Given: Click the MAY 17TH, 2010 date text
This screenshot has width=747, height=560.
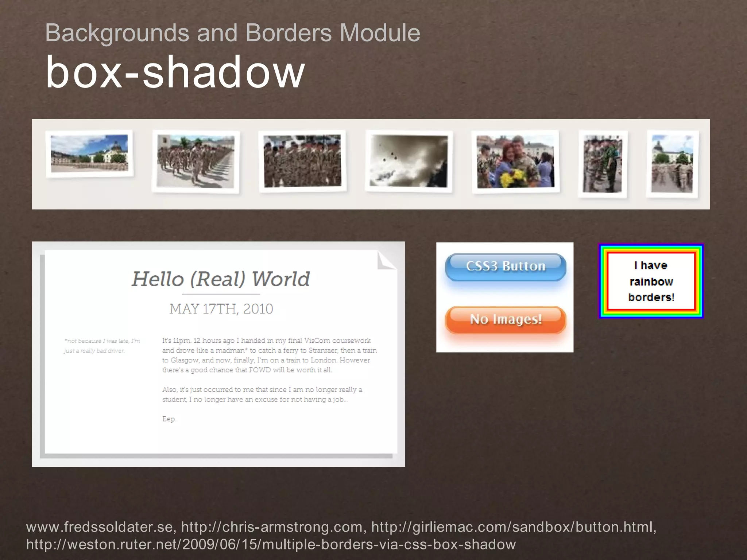Looking at the screenshot, I should (x=221, y=309).
